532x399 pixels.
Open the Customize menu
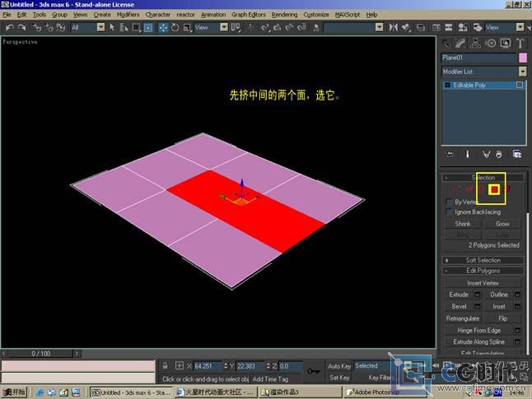[x=316, y=15]
